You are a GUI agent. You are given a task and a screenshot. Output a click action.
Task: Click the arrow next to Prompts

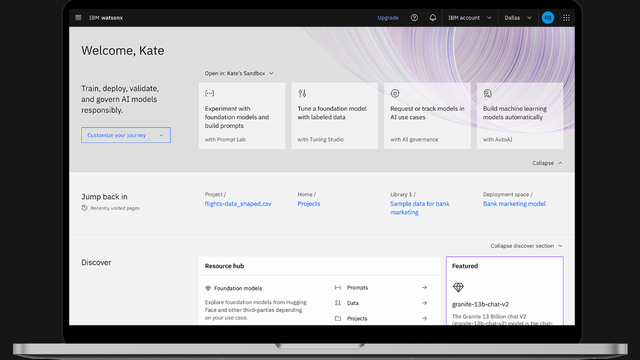click(x=424, y=288)
